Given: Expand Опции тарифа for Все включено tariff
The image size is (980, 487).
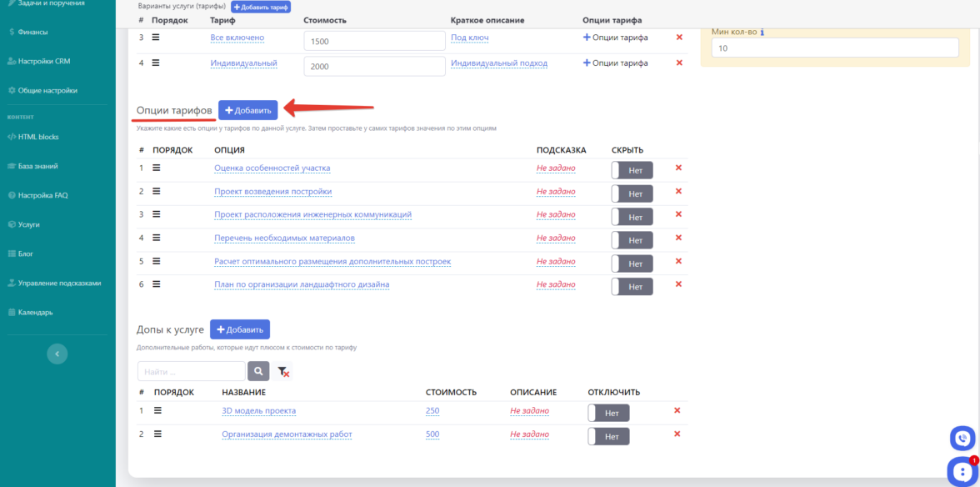Looking at the screenshot, I should (x=615, y=38).
